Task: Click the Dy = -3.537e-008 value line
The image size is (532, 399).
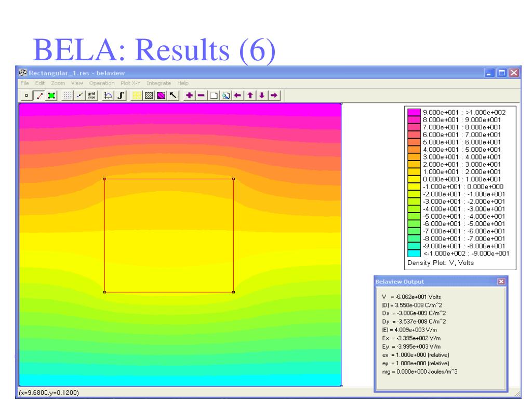Action: pyautogui.click(x=414, y=321)
